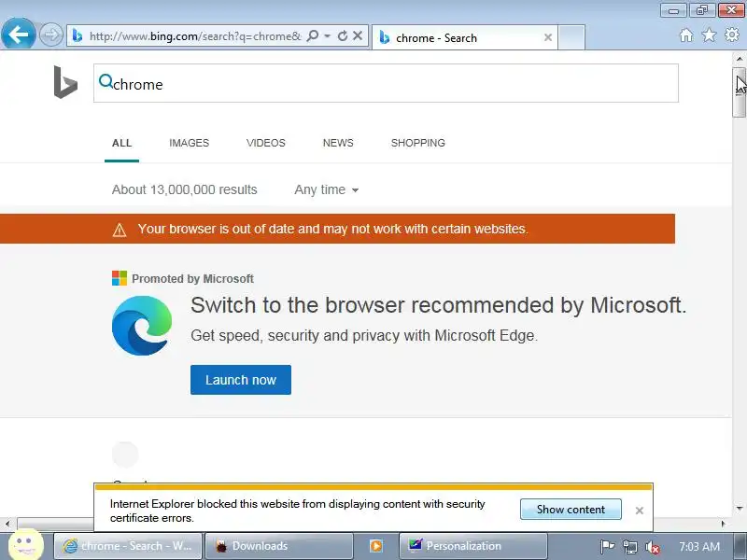Open the media player taskbar icon
This screenshot has width=747, height=560.
coord(376,546)
